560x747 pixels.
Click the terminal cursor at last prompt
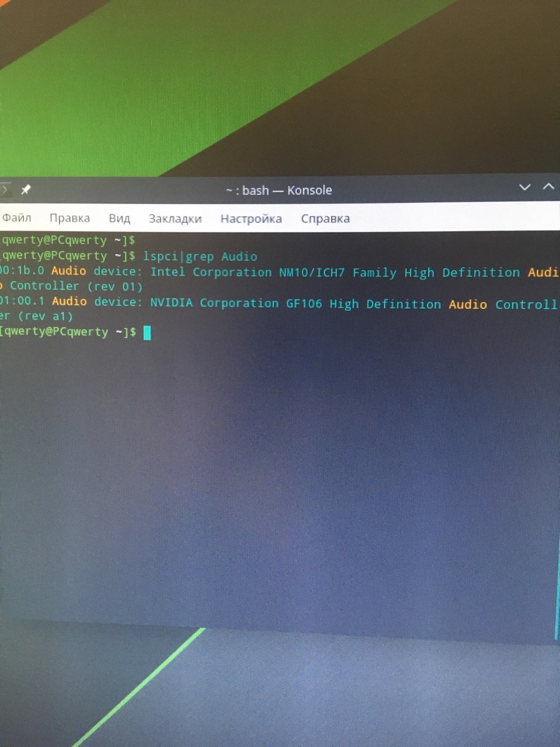pyautogui.click(x=147, y=332)
